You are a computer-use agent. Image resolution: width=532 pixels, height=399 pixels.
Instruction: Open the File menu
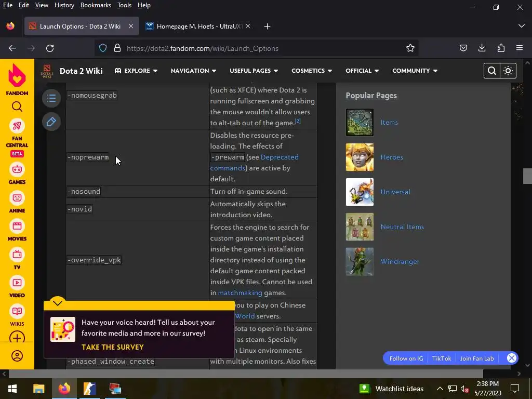7,5
